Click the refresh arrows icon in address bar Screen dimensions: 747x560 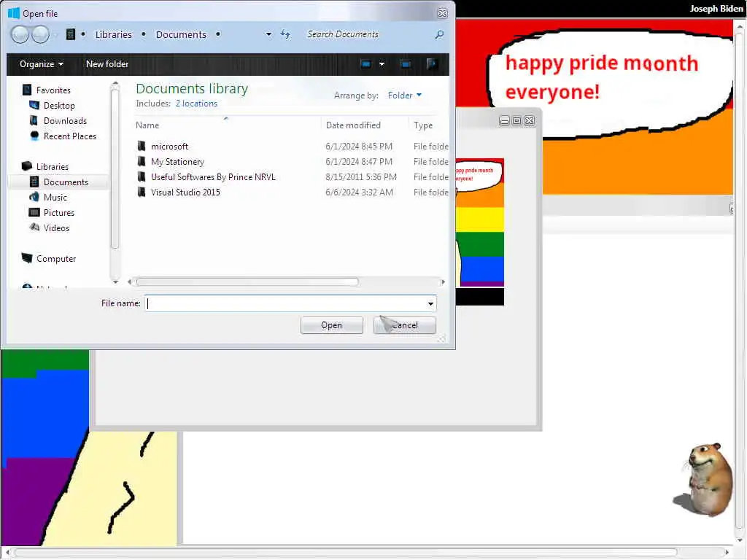285,34
